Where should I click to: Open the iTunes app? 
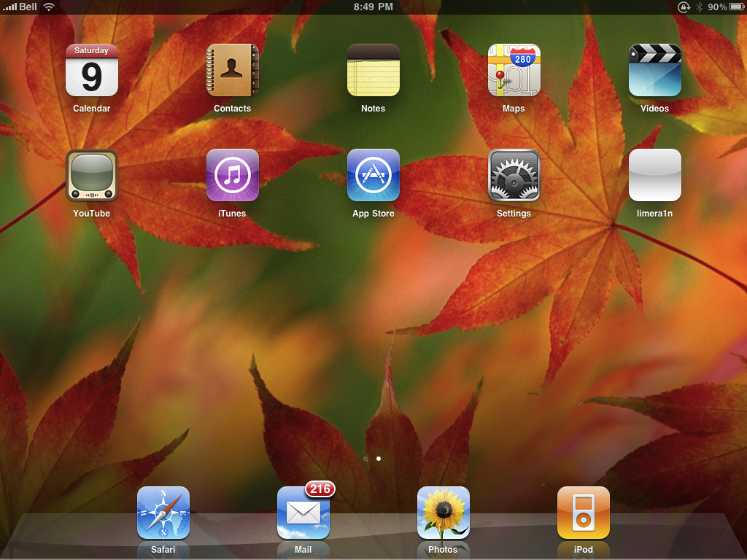233,175
